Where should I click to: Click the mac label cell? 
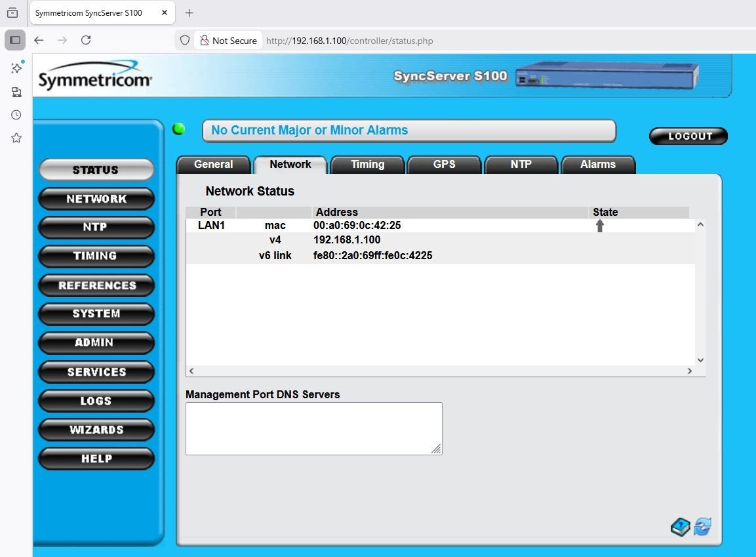point(275,225)
